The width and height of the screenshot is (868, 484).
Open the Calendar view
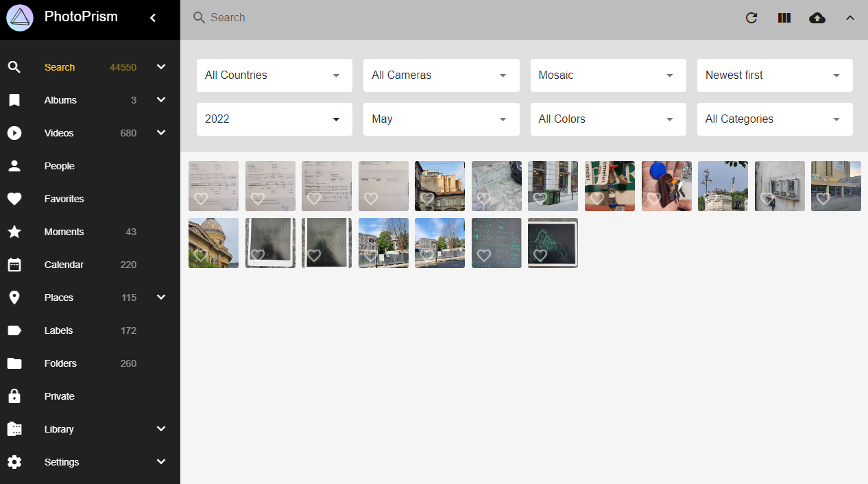click(x=64, y=265)
